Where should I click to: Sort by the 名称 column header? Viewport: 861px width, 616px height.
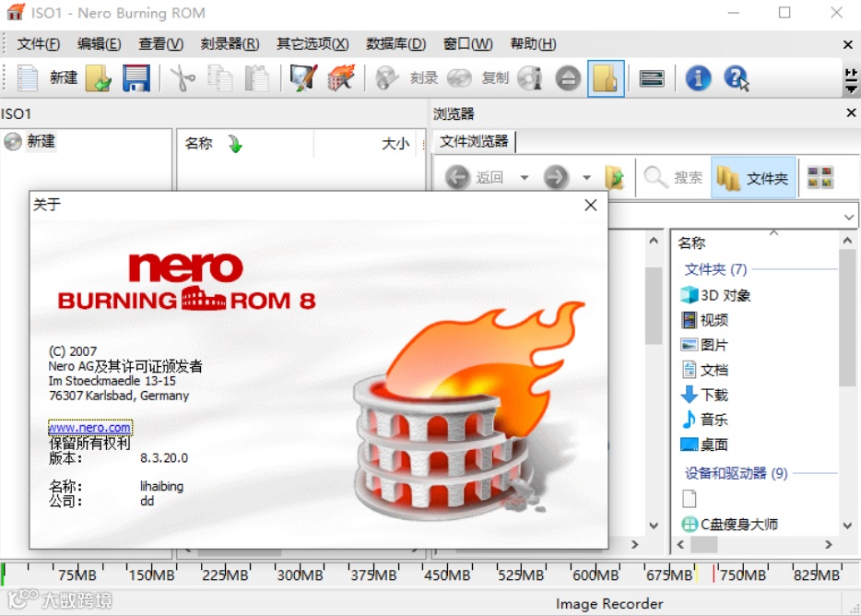198,144
